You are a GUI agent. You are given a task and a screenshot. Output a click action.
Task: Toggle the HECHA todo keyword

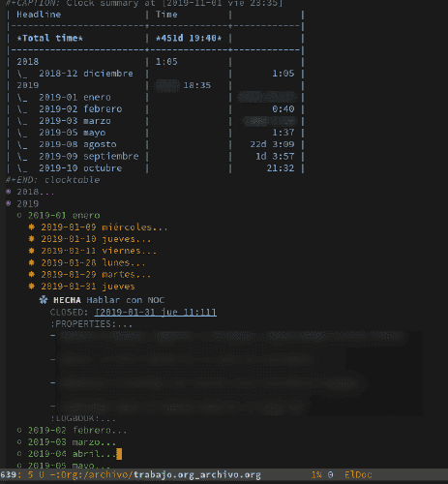click(x=67, y=300)
